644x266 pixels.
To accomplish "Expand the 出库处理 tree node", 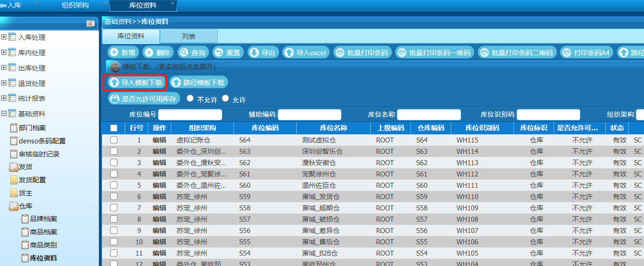I will (4, 68).
